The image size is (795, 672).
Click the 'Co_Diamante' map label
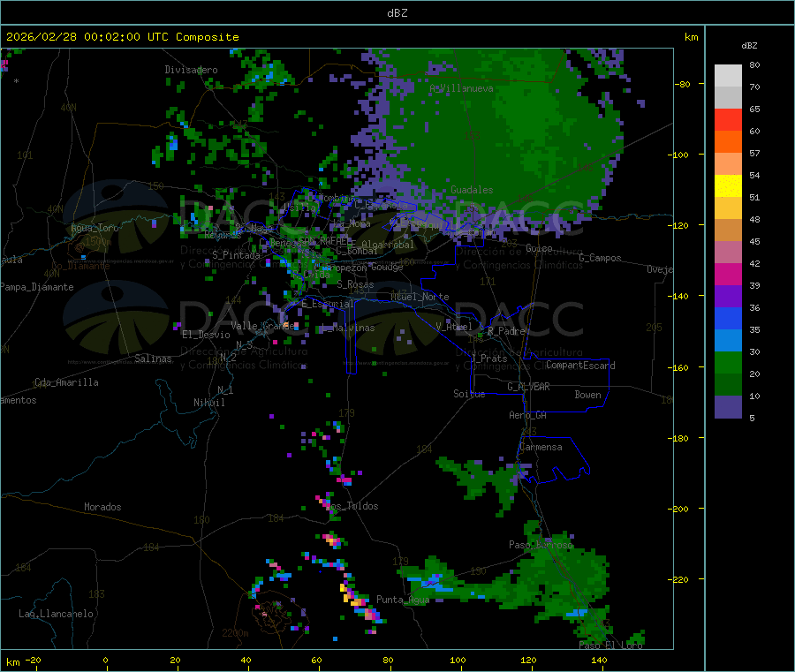pos(80,266)
